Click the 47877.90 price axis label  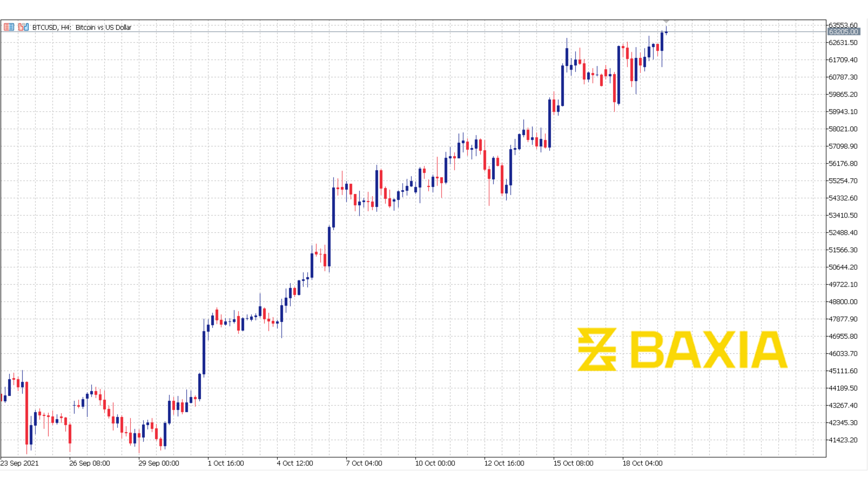[843, 319]
